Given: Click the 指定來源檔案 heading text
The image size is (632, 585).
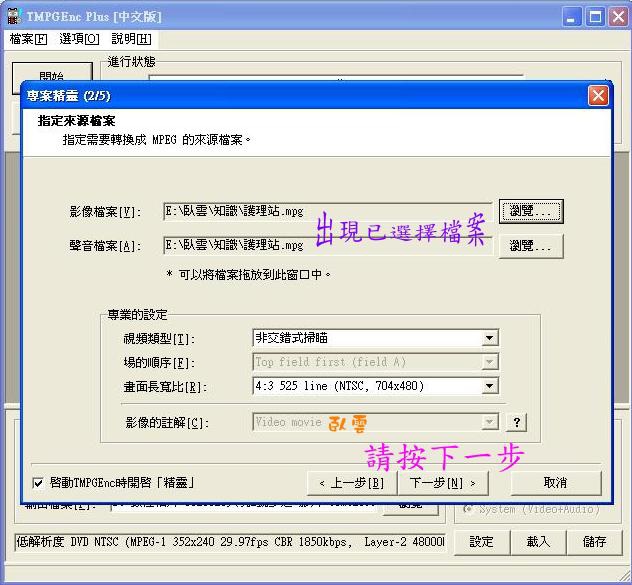Looking at the screenshot, I should tap(77, 121).
